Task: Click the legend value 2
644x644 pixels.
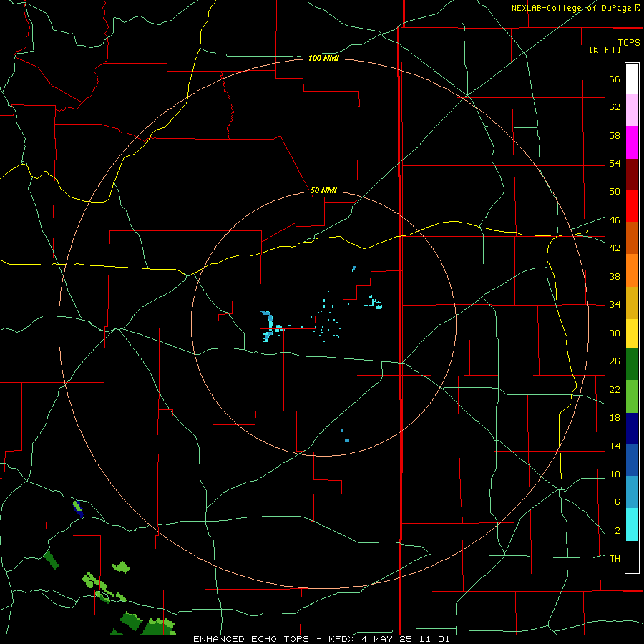Action: pos(617,530)
